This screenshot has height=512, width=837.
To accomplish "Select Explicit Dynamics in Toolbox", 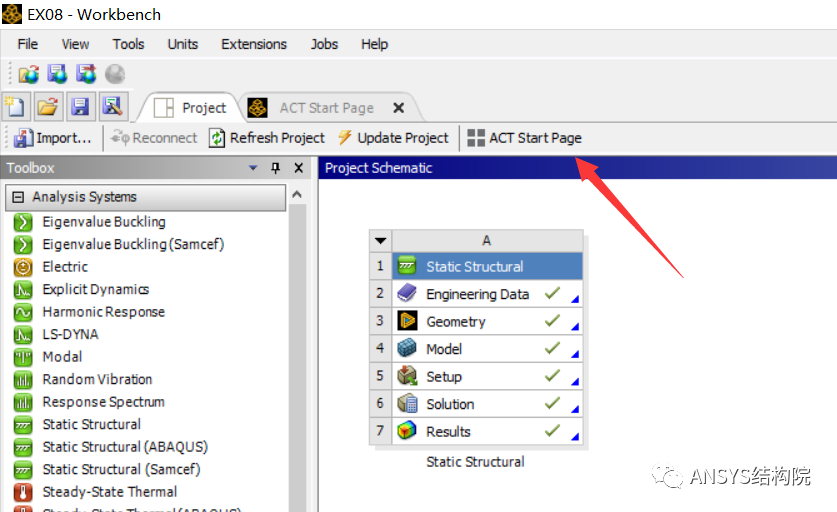I will tap(96, 289).
